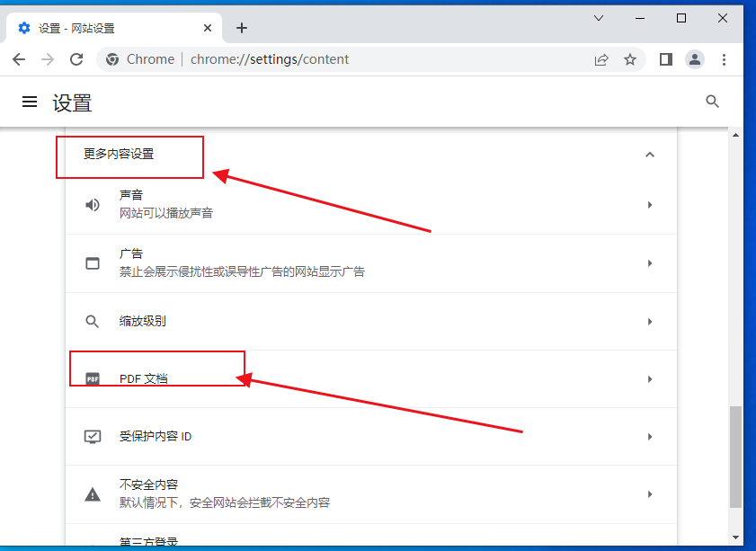Bookmark this page with the star

point(629,60)
